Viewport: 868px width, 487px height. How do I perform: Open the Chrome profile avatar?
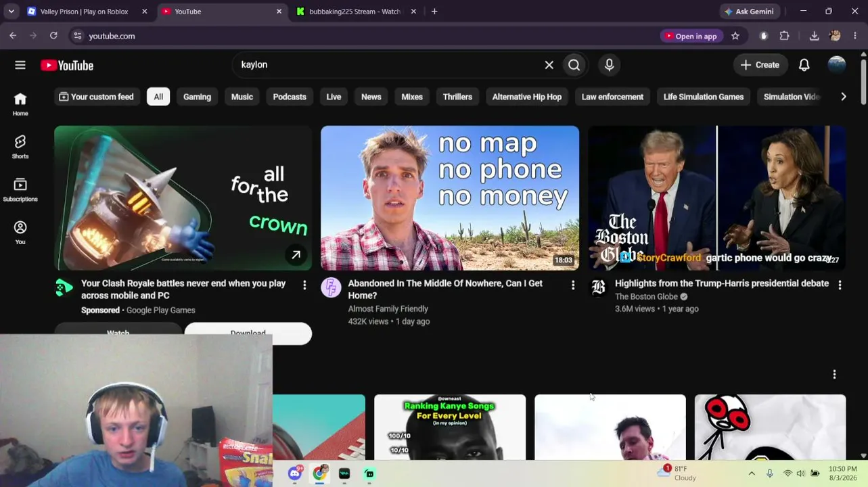tap(835, 36)
